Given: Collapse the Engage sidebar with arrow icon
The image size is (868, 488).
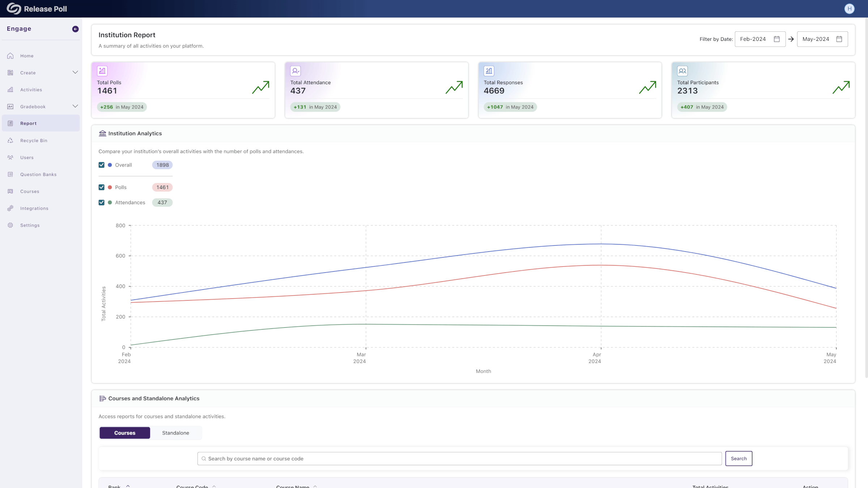Looking at the screenshot, I should coord(75,29).
